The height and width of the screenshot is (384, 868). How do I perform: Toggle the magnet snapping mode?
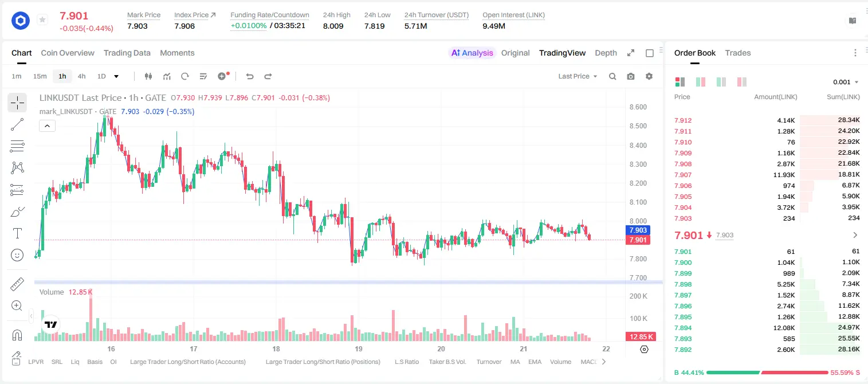(17, 335)
